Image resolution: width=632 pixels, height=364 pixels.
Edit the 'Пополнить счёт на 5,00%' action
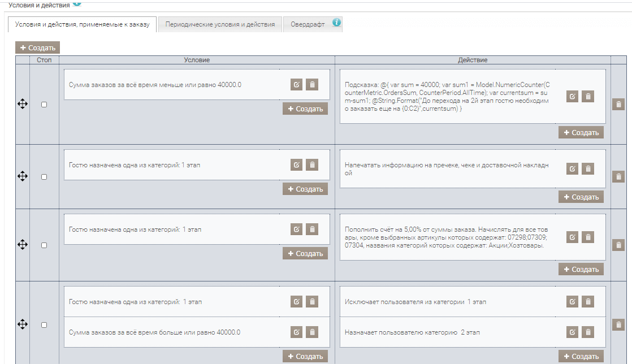(572, 237)
